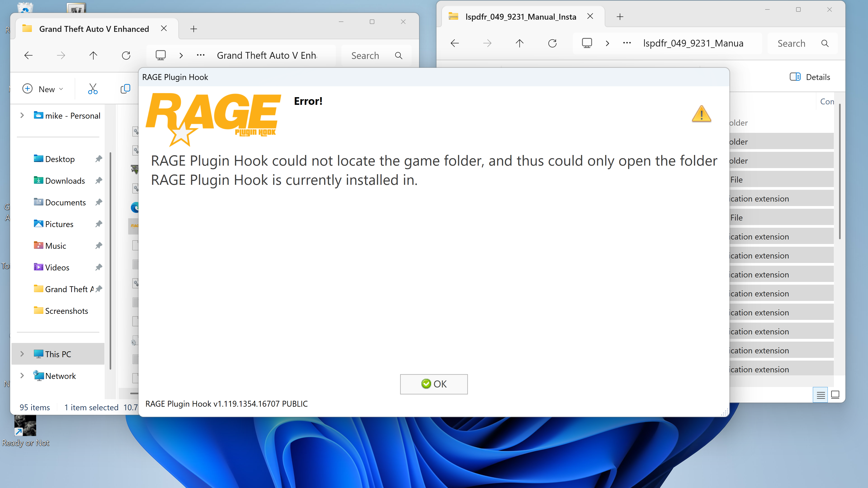The width and height of the screenshot is (868, 488).
Task: Click the lspdfr window vertical scrollbar
Action: coord(839,172)
